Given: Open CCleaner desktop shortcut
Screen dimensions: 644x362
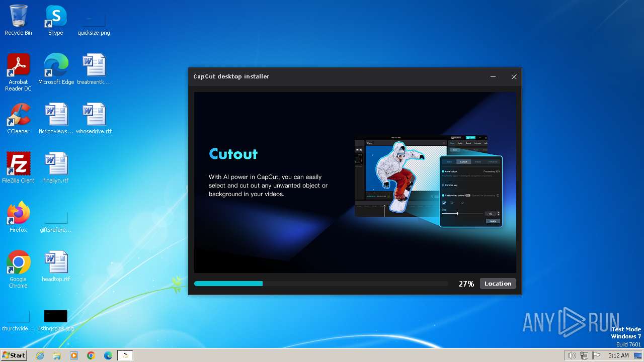Looking at the screenshot, I should click(x=18, y=118).
